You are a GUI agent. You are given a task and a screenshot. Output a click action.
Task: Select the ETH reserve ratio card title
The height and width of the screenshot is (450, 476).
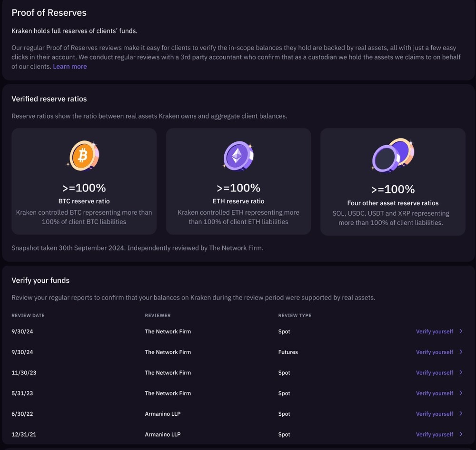point(238,201)
